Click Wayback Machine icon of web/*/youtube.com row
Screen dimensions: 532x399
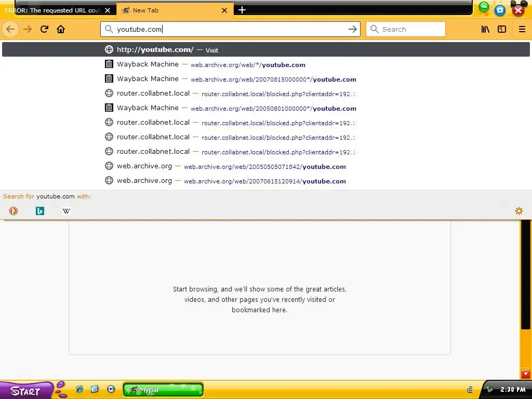point(109,64)
